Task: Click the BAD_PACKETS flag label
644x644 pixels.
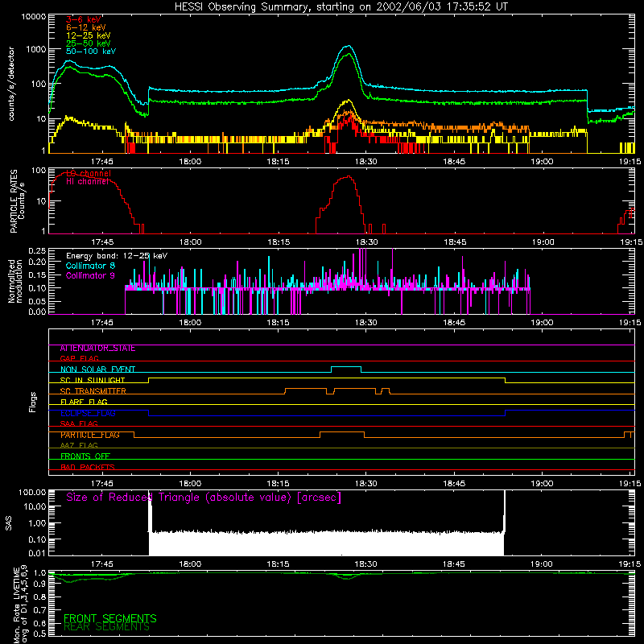Action: click(88, 468)
